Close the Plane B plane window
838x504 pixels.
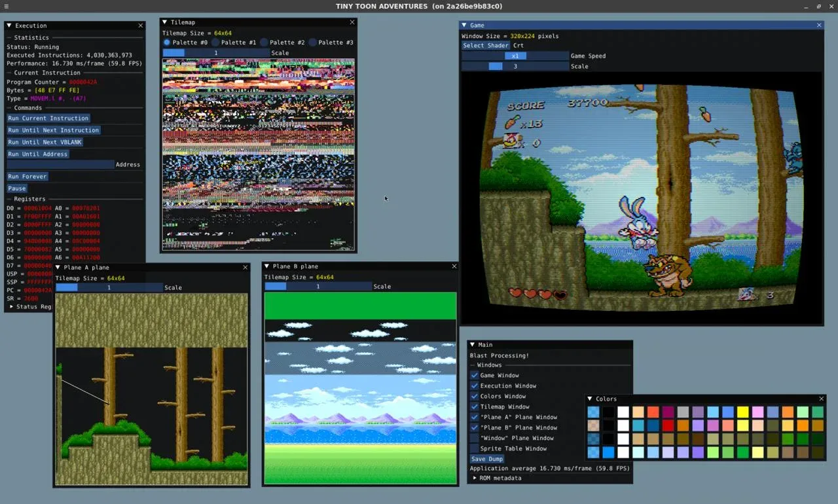coord(454,266)
